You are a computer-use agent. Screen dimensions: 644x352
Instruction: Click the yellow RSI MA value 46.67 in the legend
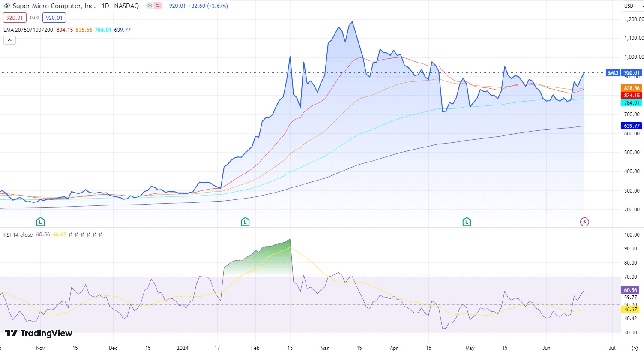point(60,235)
